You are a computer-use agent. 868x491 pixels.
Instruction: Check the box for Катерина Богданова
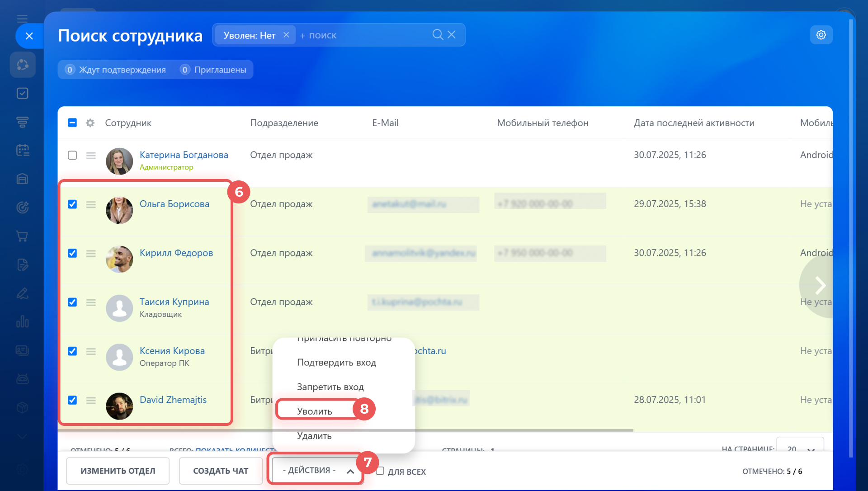(x=72, y=155)
